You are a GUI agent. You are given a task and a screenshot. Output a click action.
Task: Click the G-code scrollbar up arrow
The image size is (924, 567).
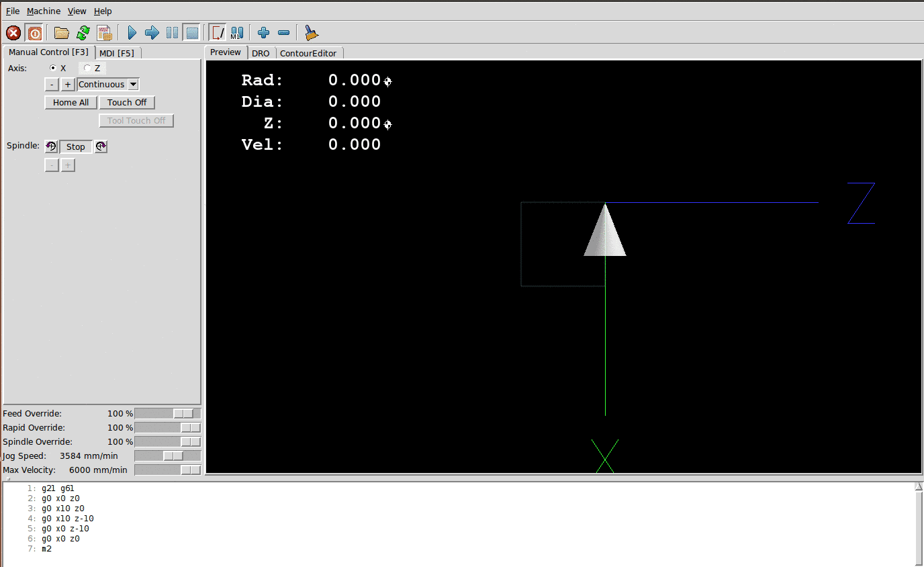pos(919,486)
